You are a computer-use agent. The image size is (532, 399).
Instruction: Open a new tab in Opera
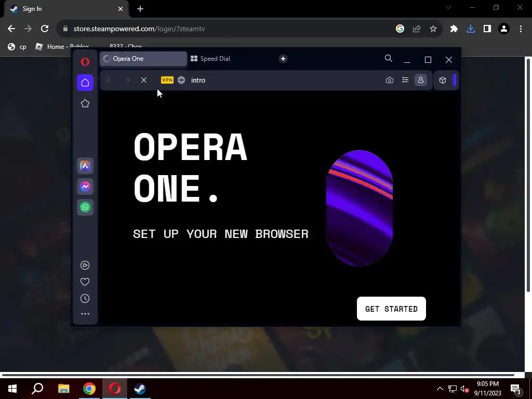pyautogui.click(x=283, y=59)
